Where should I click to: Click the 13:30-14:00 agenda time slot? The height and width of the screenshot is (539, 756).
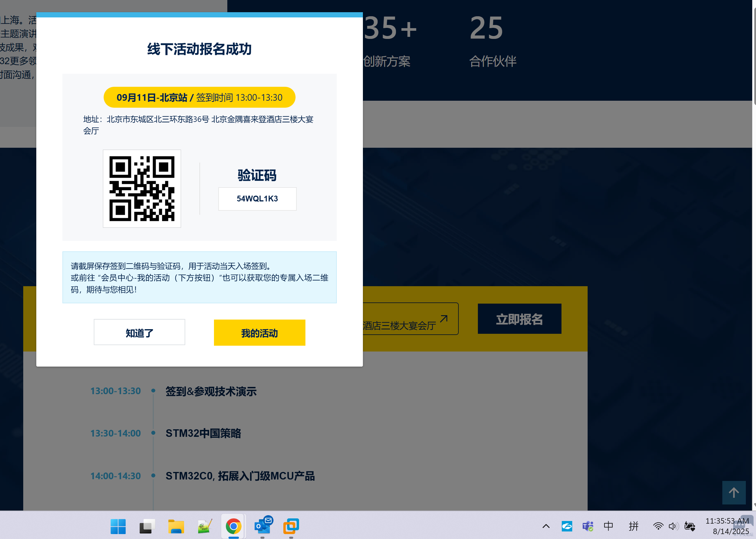click(x=116, y=433)
